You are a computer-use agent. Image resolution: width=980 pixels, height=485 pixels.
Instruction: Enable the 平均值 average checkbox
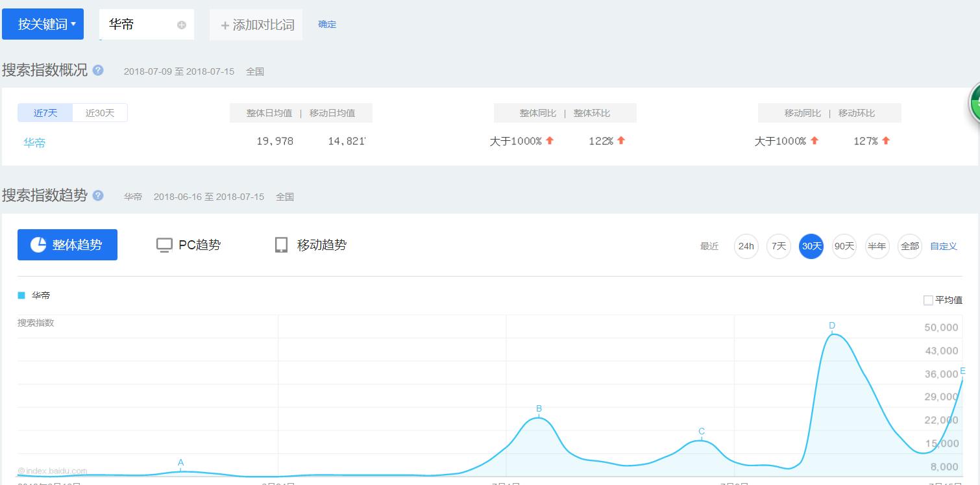[x=928, y=299]
